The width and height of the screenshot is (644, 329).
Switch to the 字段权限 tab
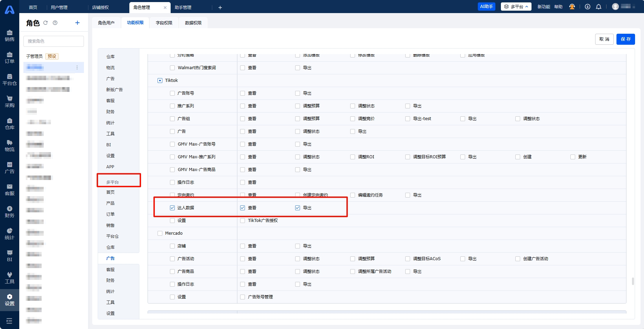click(164, 23)
